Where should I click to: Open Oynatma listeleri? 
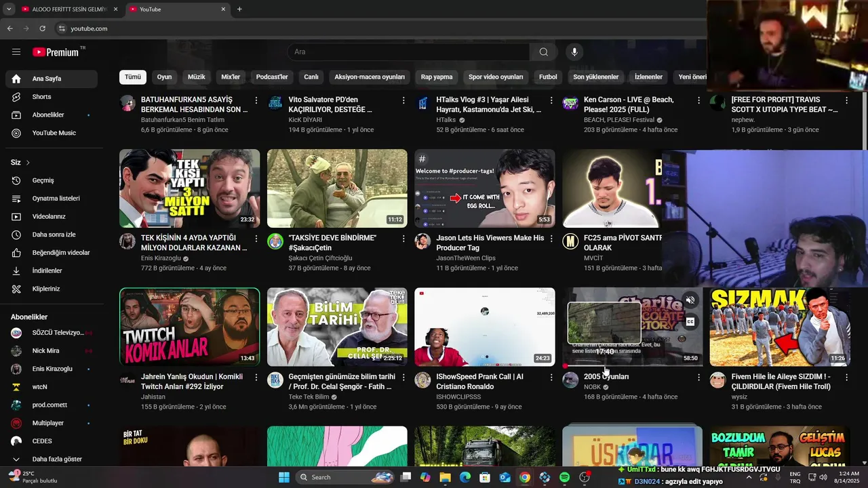tap(52, 199)
